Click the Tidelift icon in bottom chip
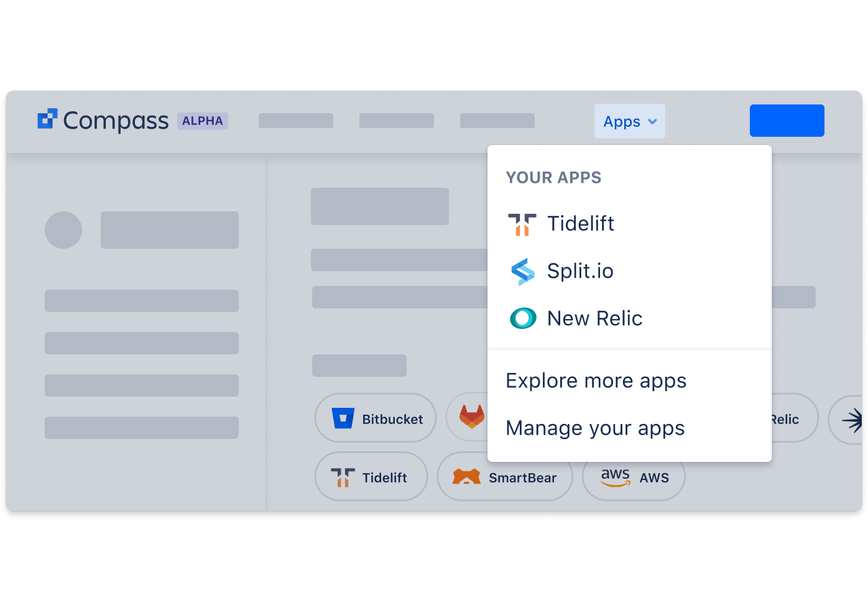 (343, 477)
